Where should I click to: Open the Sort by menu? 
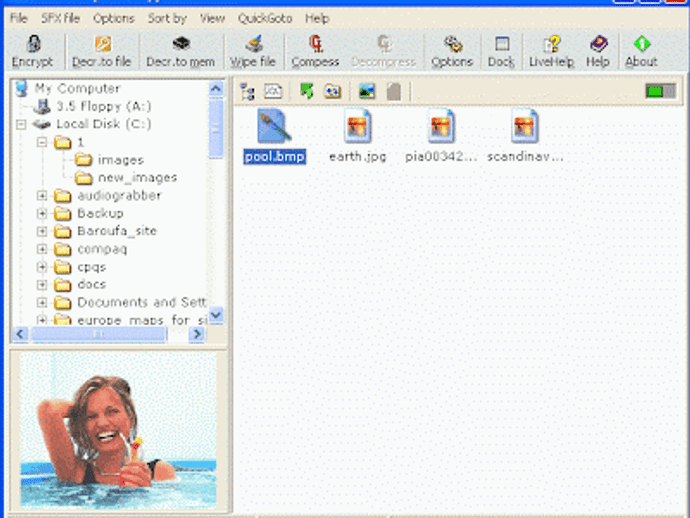[x=167, y=18]
